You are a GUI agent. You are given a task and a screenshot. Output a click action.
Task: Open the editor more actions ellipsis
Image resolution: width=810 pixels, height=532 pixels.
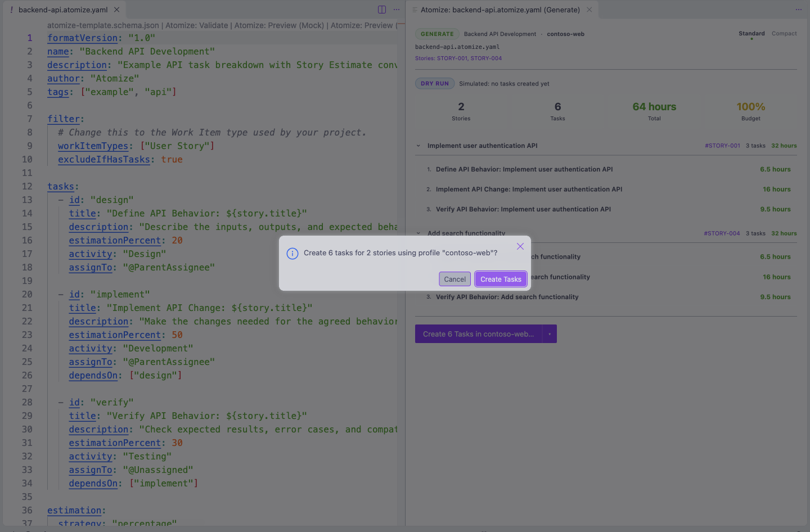pyautogui.click(x=397, y=10)
